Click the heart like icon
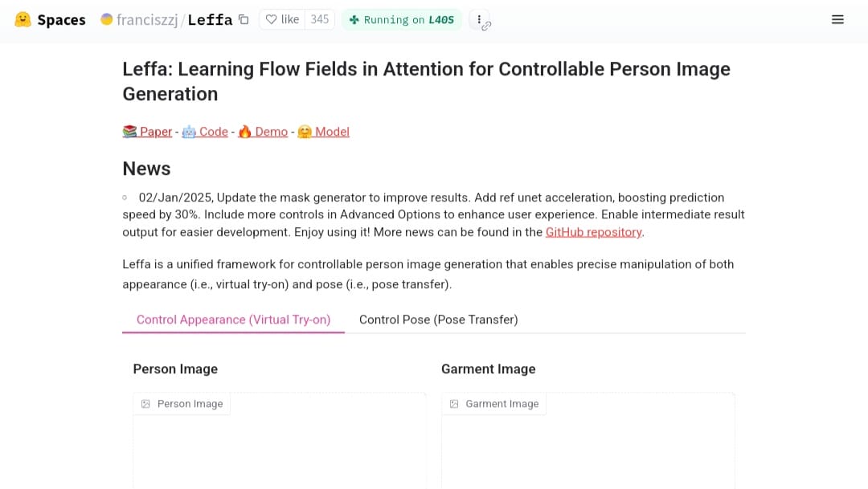This screenshot has width=868, height=489. [272, 19]
